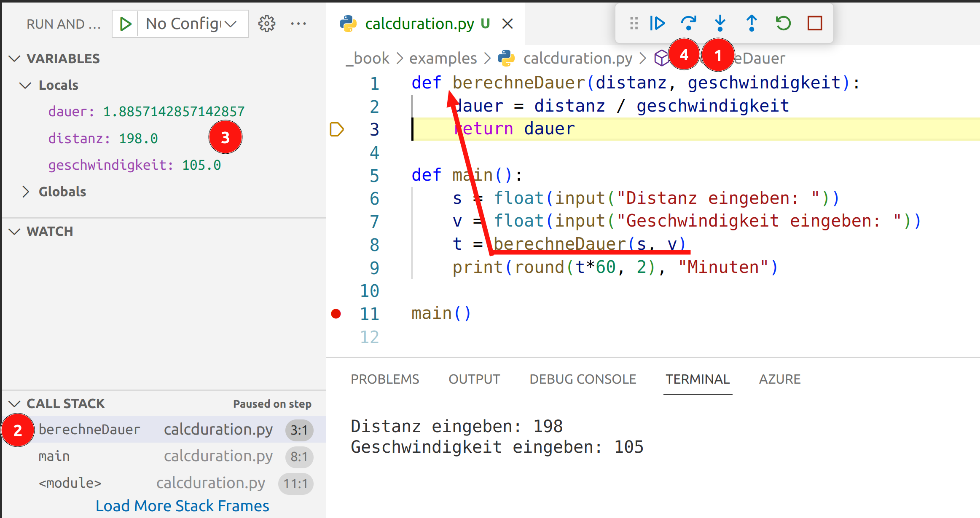Select the geschwindigkeit: 105.0 variable
Screen dimensions: 980x518
point(134,165)
